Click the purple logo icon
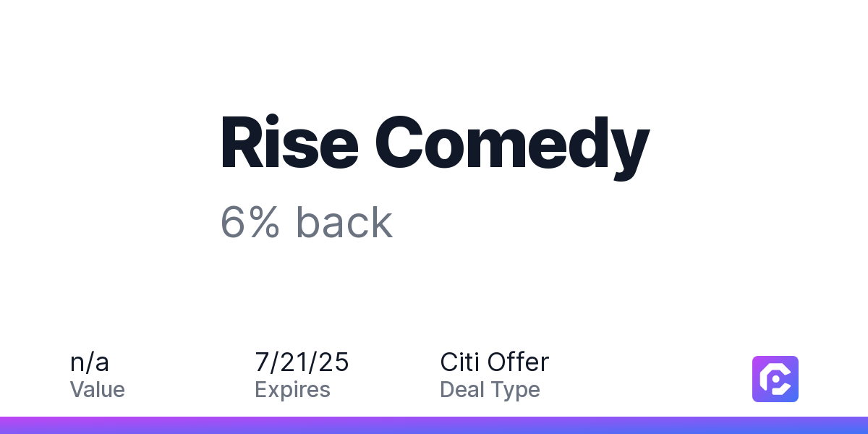The image size is (868, 434). pyautogui.click(x=775, y=379)
